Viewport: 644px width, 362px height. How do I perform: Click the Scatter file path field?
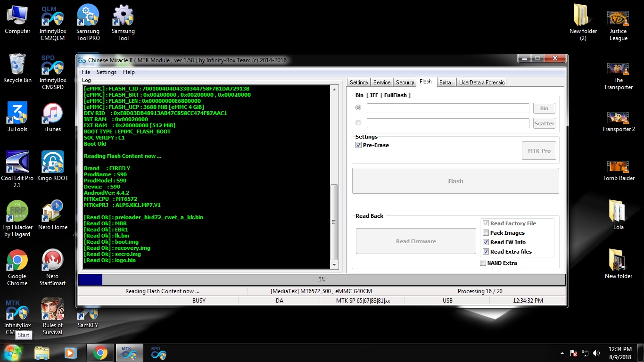[448, 123]
